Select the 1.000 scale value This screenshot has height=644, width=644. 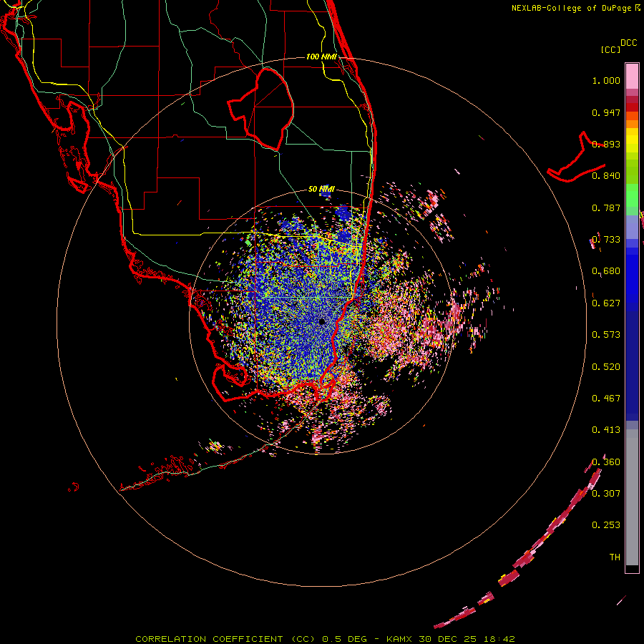click(x=606, y=80)
